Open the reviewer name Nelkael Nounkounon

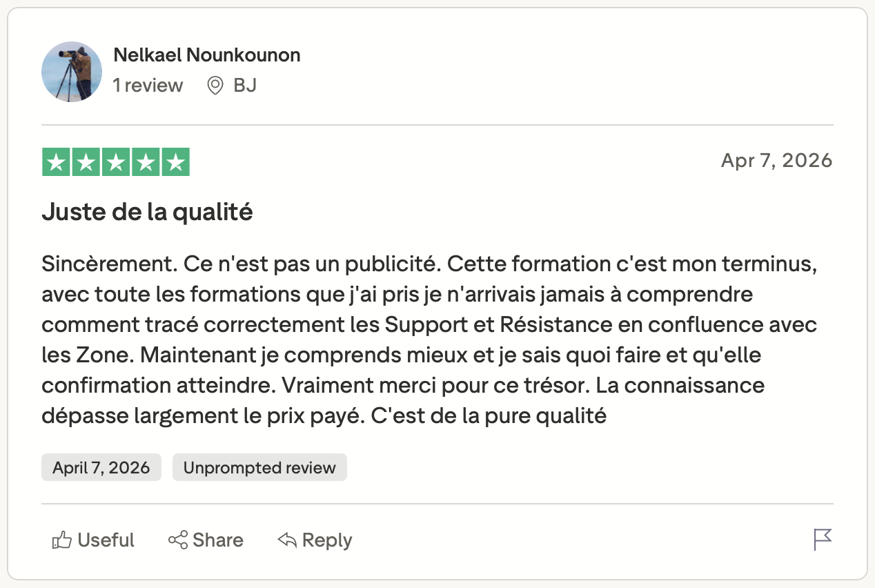coord(206,55)
